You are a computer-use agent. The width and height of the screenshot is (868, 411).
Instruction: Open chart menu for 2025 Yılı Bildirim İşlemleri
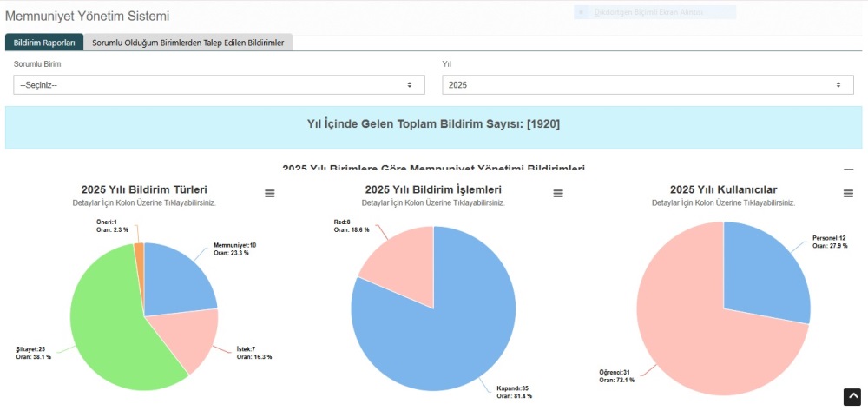tap(558, 193)
